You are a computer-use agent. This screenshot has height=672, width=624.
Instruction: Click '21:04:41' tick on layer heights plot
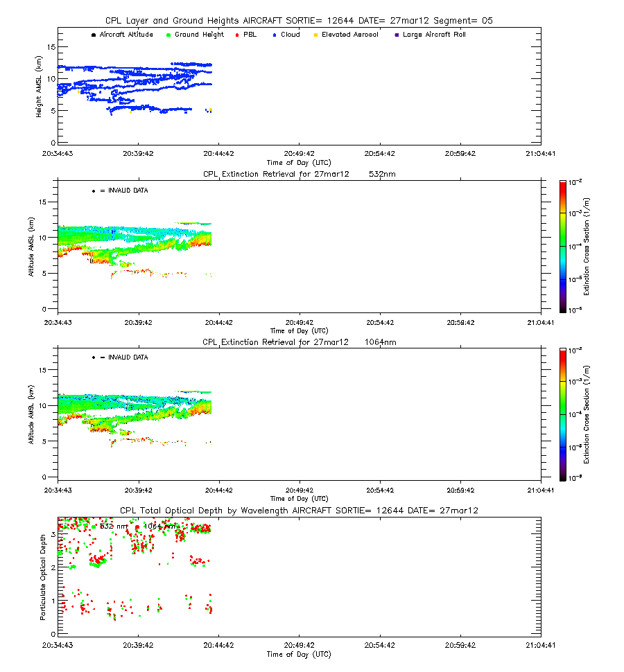pos(540,153)
